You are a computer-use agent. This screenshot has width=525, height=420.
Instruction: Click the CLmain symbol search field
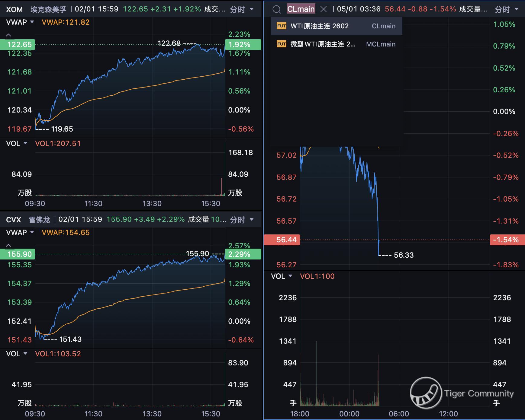(301, 9)
